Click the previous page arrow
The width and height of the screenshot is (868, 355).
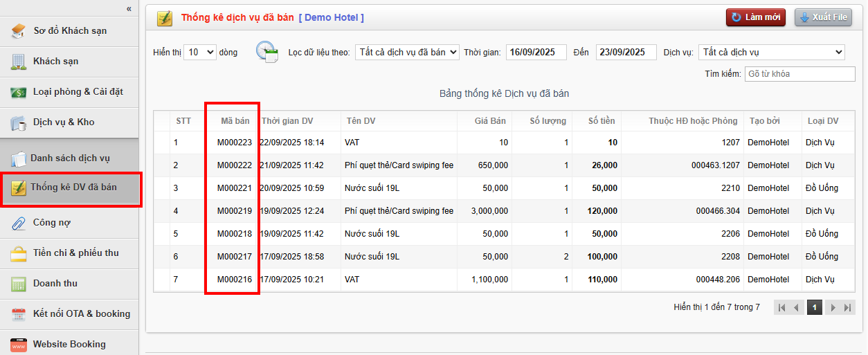click(797, 308)
